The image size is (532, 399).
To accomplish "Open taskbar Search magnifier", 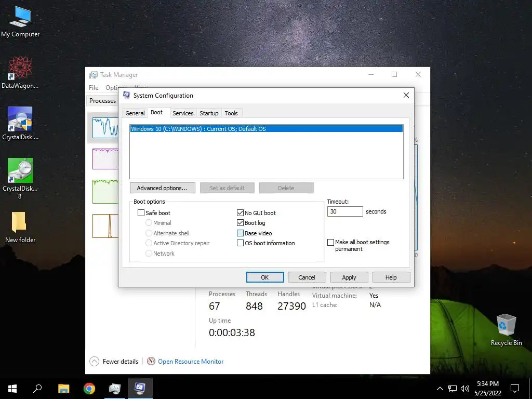I will click(37, 389).
